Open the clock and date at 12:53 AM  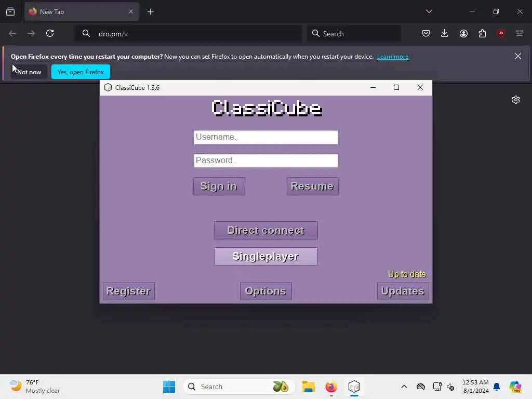click(475, 387)
